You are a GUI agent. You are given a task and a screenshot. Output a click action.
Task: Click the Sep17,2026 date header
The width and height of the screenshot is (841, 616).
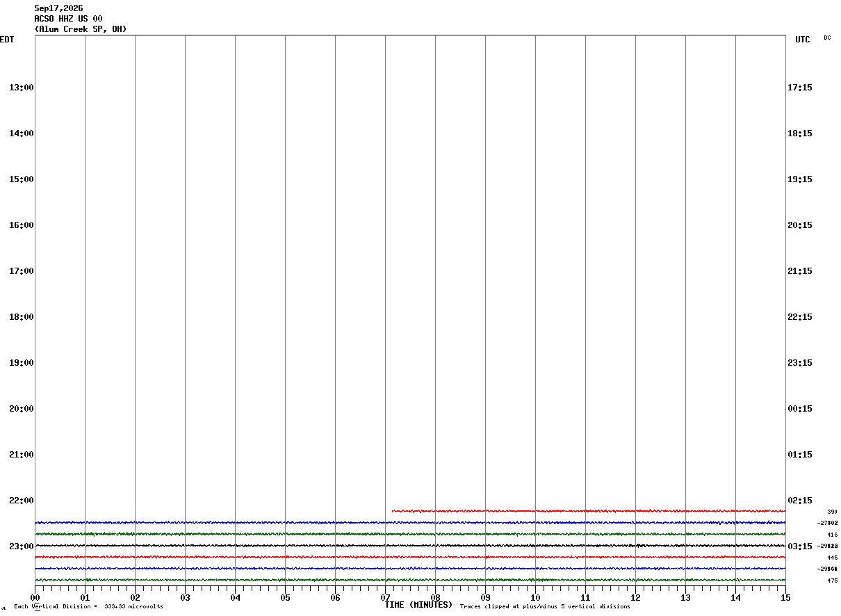coord(58,8)
